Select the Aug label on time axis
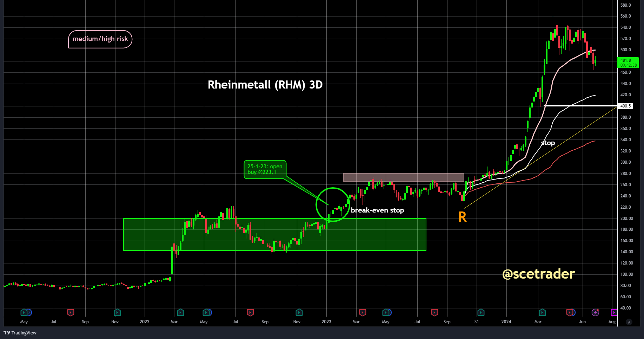The image size is (644, 339). (x=612, y=322)
